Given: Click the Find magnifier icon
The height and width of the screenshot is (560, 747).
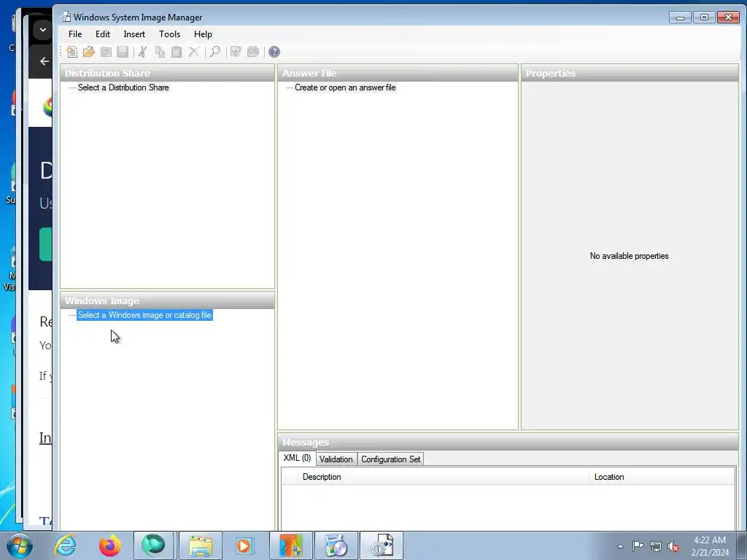Looking at the screenshot, I should click(x=215, y=52).
